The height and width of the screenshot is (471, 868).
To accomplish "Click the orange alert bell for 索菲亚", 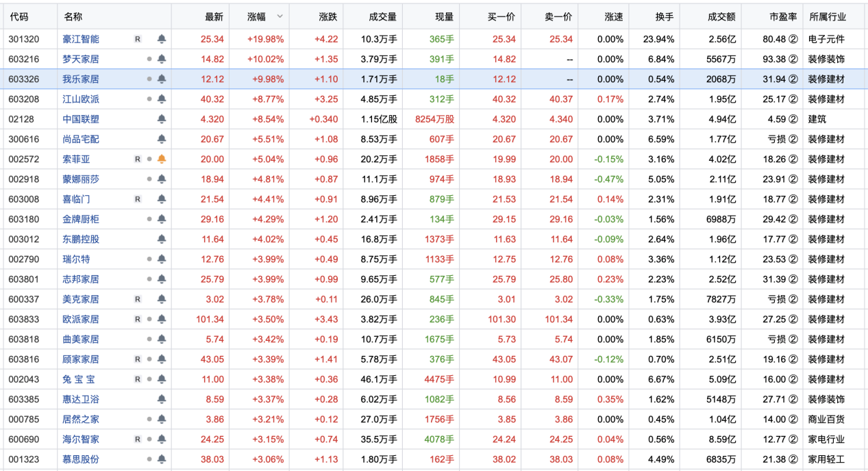I will tap(162, 159).
